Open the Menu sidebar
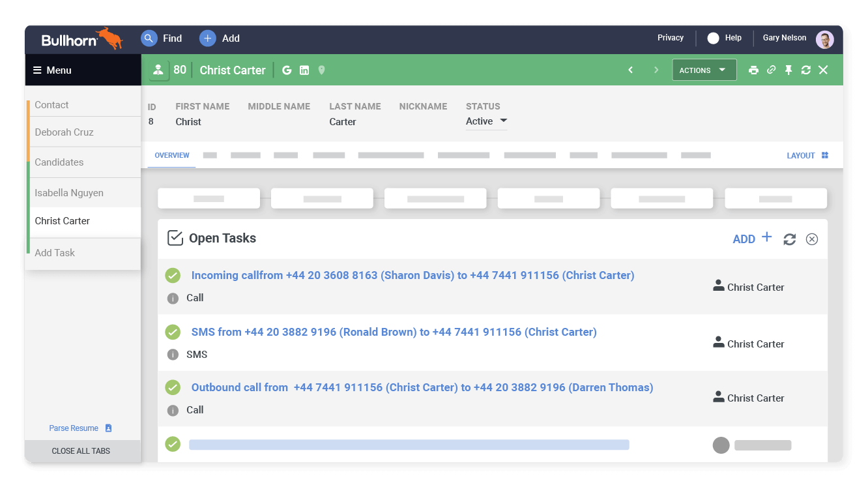Viewport: 868px width, 487px height. tap(52, 70)
